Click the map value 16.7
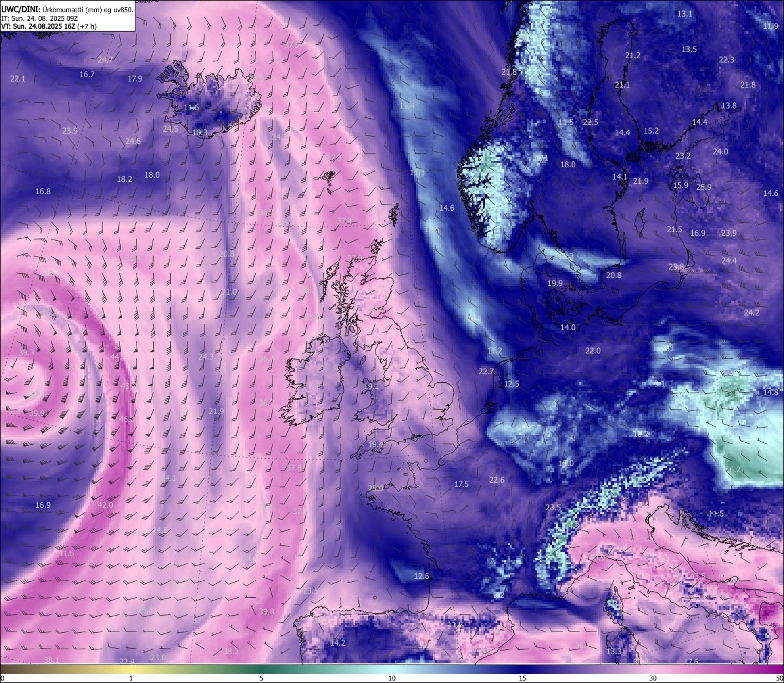 point(87,74)
